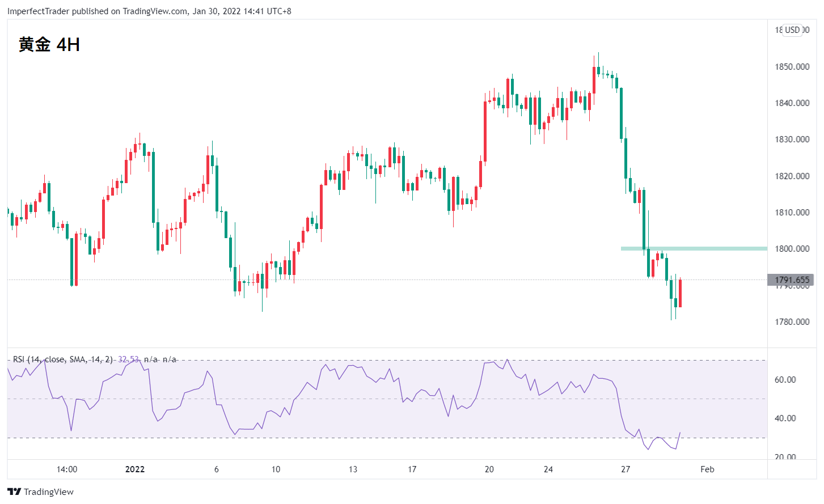Select the USD currency label
This screenshot has width=824, height=504.
(x=792, y=29)
